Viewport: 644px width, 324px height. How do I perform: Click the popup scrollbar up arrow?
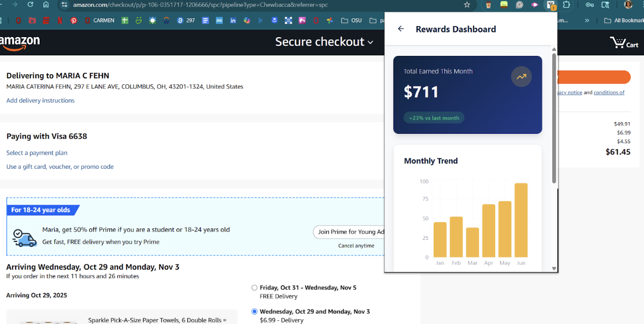554,49
